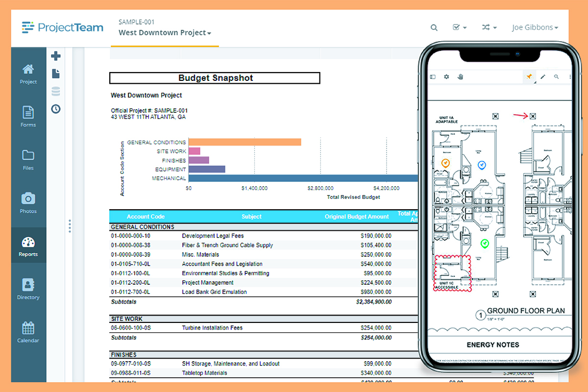Click the SITE WORK pink chart bar
This screenshot has height=392, width=588.
pos(195,151)
